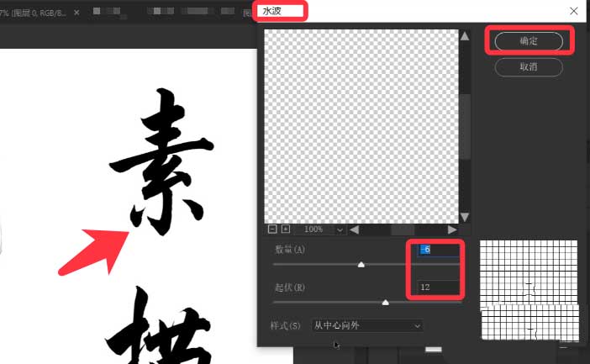
Task: Click the 起伏 value field showing 12
Action: pyautogui.click(x=438, y=288)
